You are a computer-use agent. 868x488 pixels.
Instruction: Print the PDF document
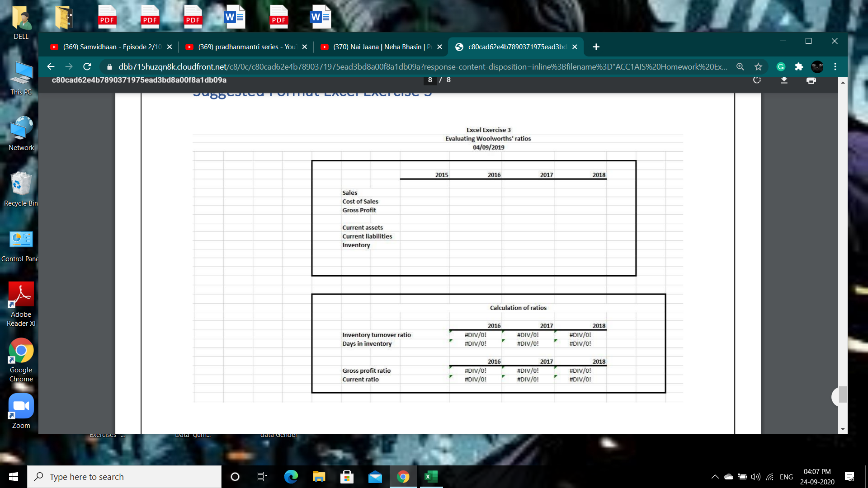[x=811, y=80]
